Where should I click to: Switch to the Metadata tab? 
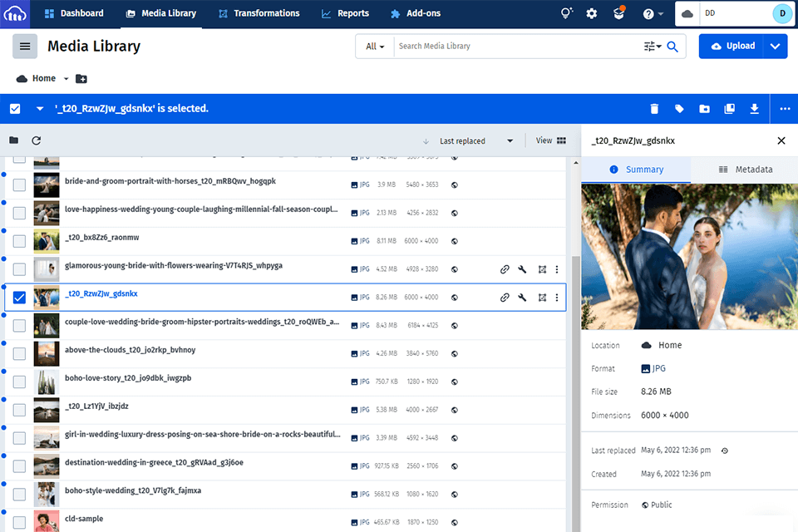tap(745, 170)
